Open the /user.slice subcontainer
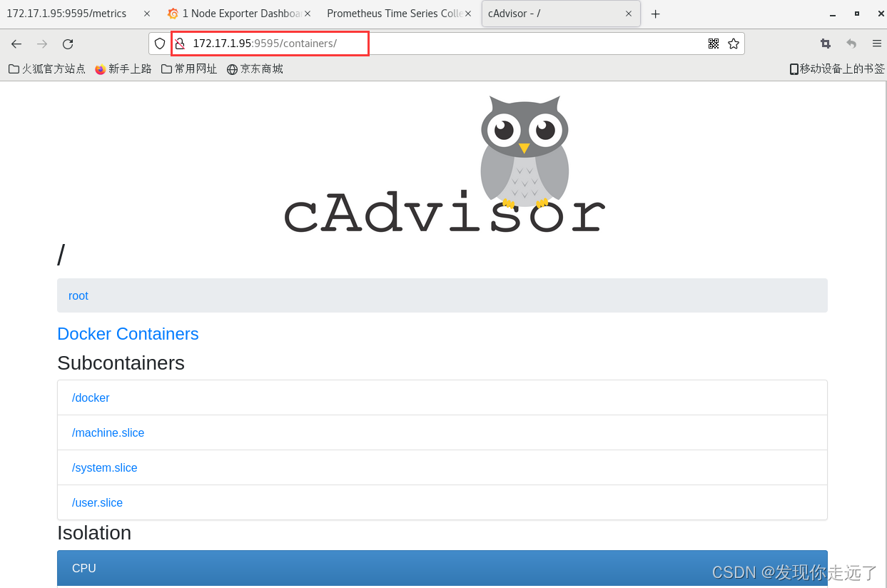887x588 pixels. [x=97, y=502]
